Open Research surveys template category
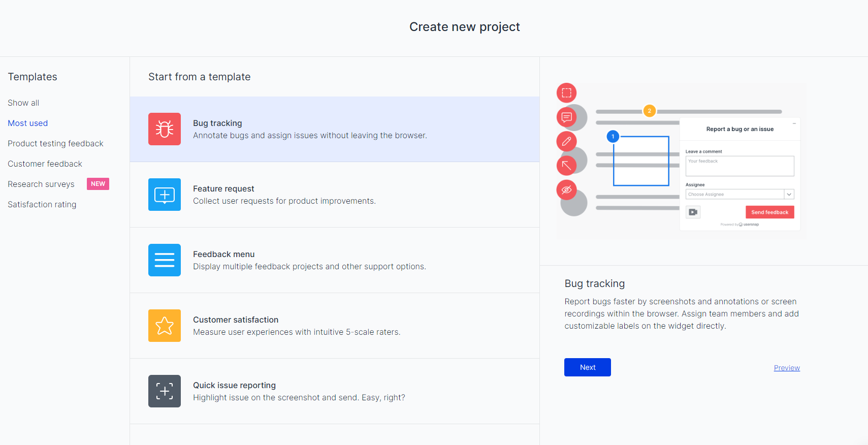This screenshot has height=445, width=868. 41,184
